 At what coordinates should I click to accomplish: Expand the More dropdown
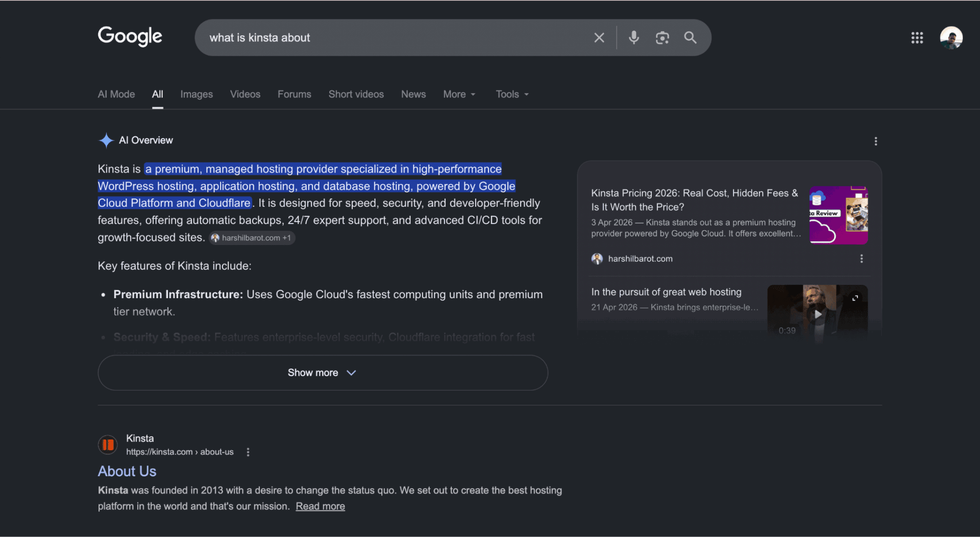tap(459, 94)
